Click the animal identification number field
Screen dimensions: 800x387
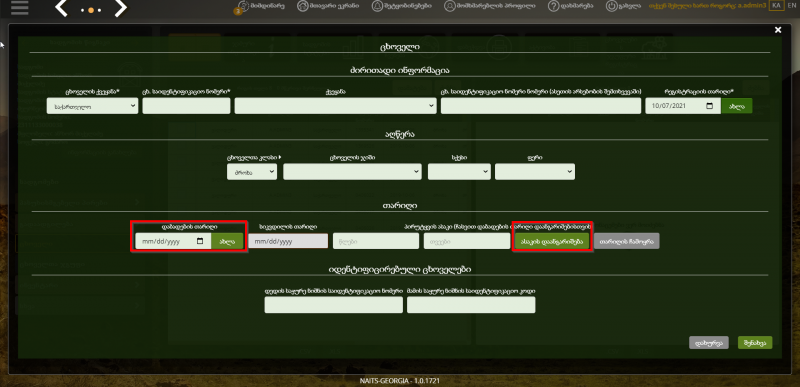(186, 106)
